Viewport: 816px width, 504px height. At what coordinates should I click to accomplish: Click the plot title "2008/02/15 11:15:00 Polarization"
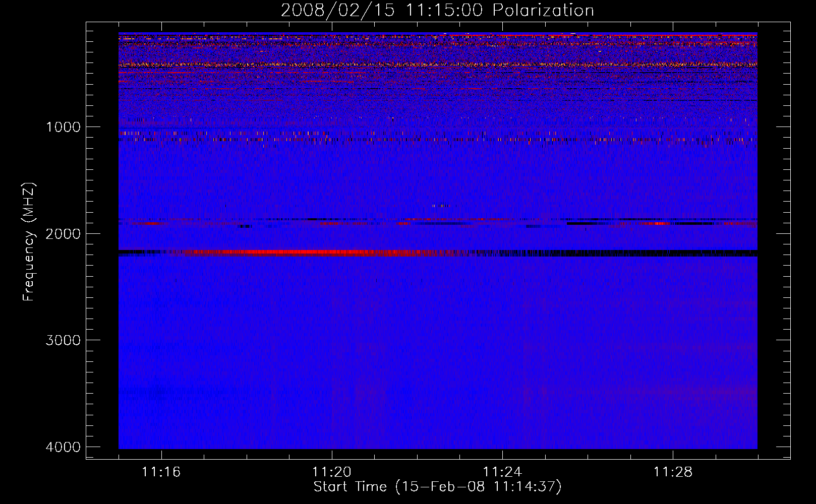[437, 10]
